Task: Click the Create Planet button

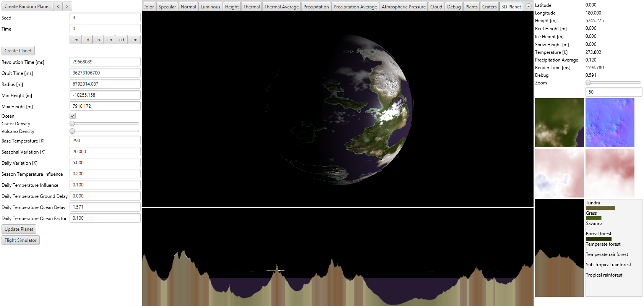Action: pos(18,51)
